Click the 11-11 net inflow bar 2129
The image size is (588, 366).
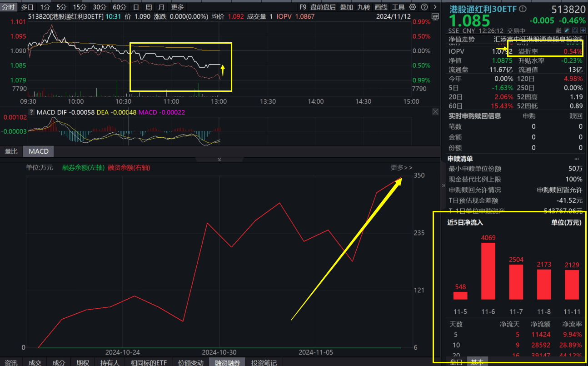tap(572, 285)
